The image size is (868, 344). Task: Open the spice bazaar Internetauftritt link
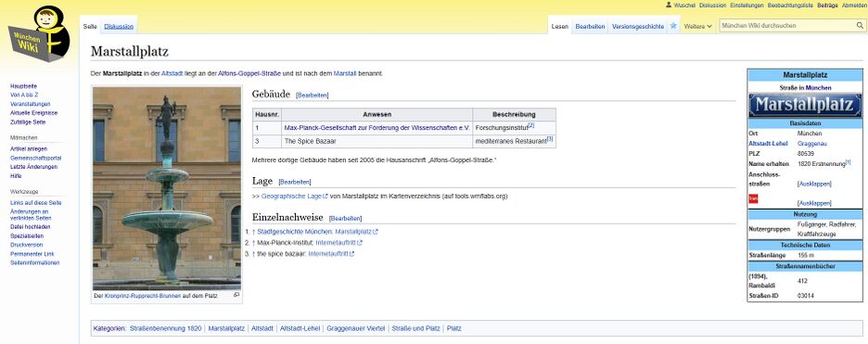pos(331,254)
